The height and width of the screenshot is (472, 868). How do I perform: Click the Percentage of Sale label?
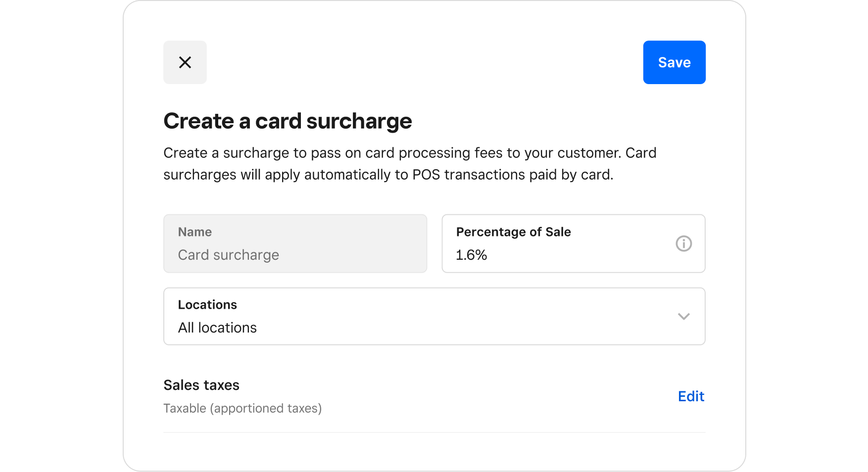click(x=513, y=232)
